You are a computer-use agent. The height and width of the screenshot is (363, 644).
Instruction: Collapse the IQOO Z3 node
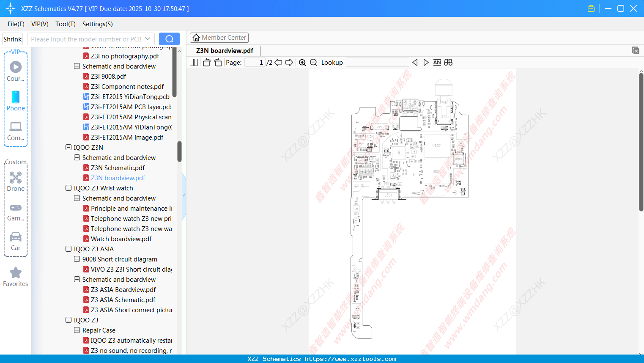(x=69, y=320)
